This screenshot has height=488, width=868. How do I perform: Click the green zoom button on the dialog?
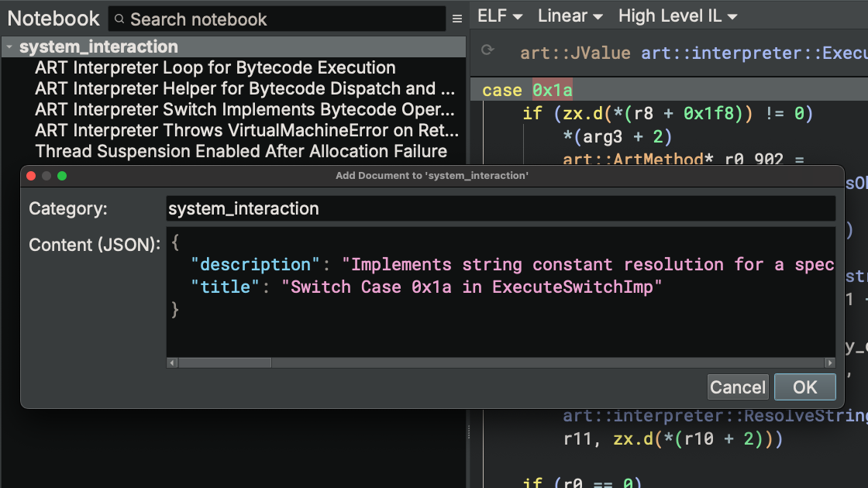[x=62, y=176]
